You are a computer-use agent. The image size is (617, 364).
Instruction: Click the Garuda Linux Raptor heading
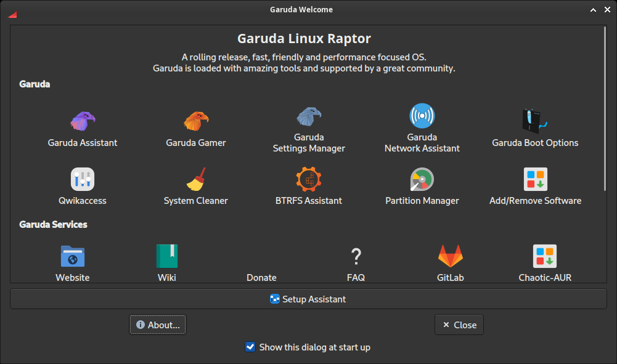304,39
